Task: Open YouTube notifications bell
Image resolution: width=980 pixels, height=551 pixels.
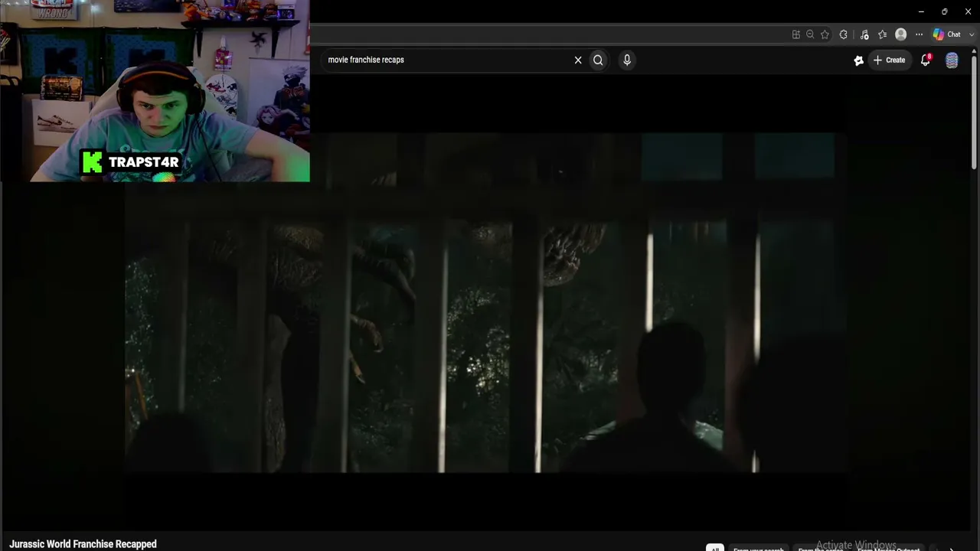Action: (x=926, y=60)
